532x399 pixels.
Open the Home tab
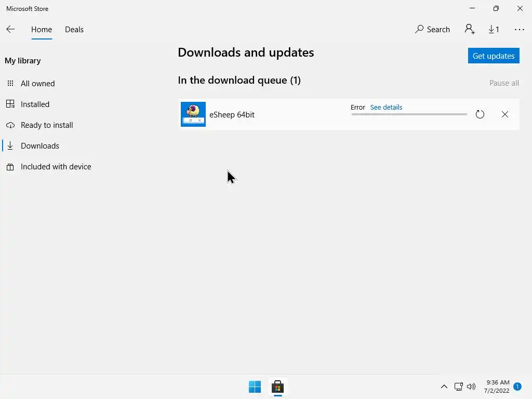click(x=42, y=30)
